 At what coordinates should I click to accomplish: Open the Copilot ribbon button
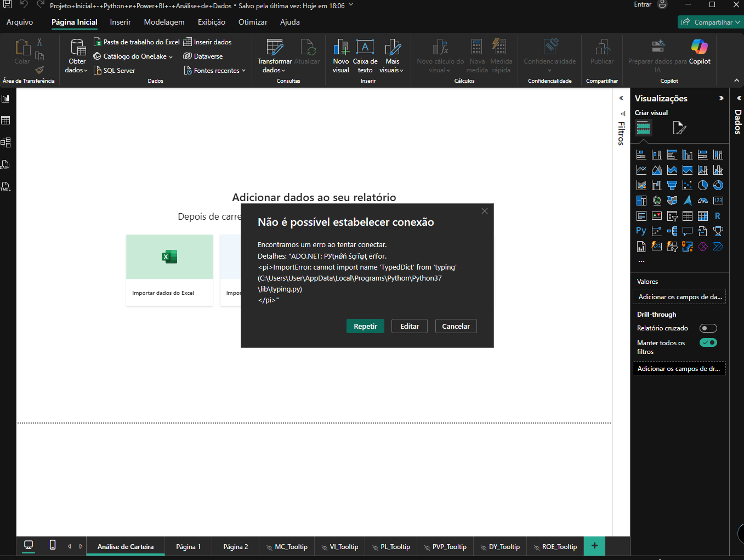point(700,52)
